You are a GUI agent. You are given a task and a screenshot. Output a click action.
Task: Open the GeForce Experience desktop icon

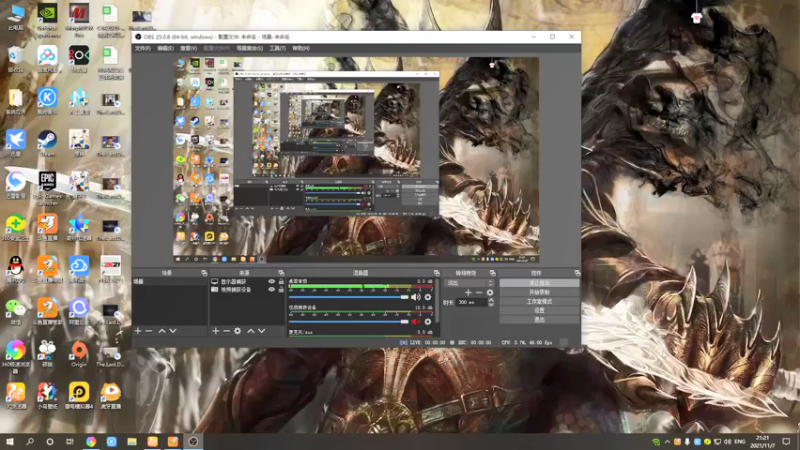click(x=47, y=20)
